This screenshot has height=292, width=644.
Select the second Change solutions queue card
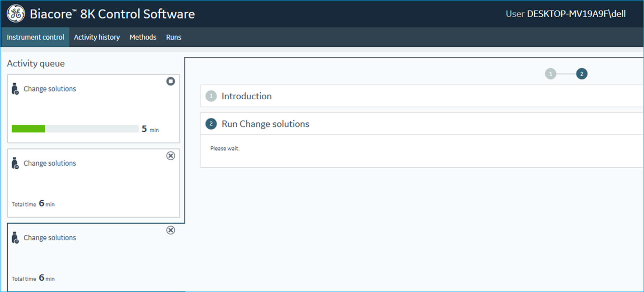[93, 183]
